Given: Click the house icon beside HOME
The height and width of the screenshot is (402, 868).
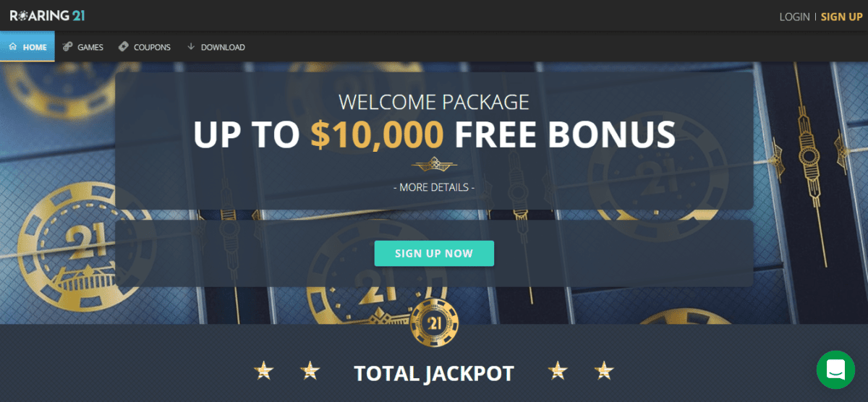Looking at the screenshot, I should coord(13,47).
